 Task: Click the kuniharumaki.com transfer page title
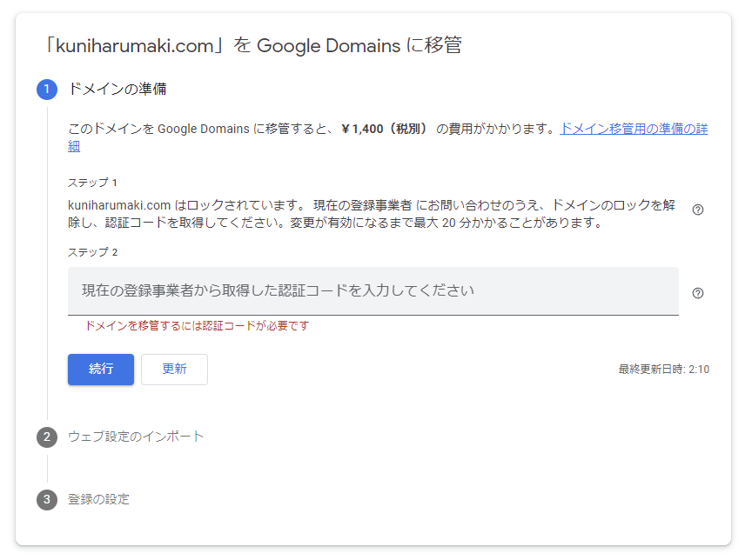(252, 45)
